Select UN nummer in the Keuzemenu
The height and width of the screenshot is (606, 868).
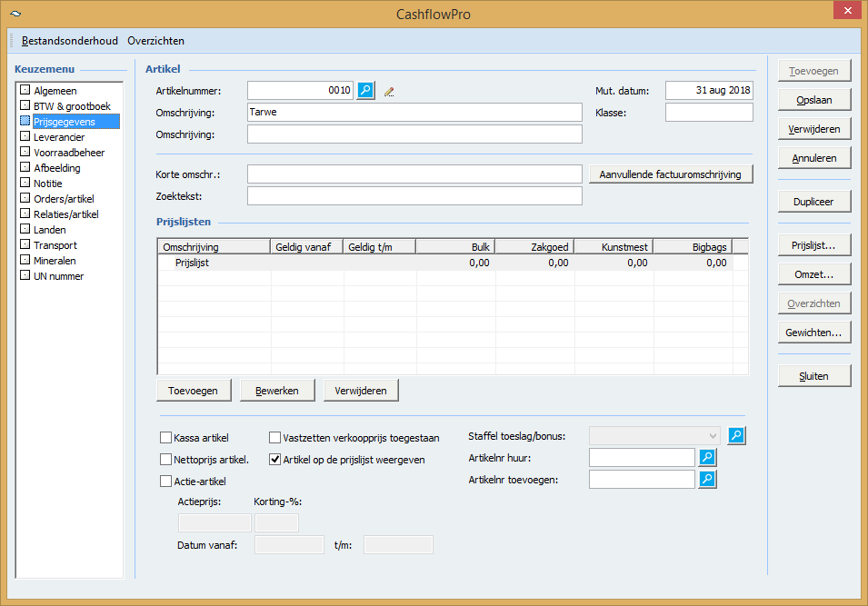pos(58,277)
